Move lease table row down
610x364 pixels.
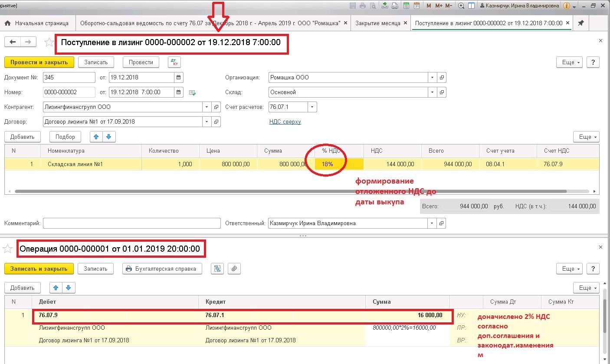point(109,137)
